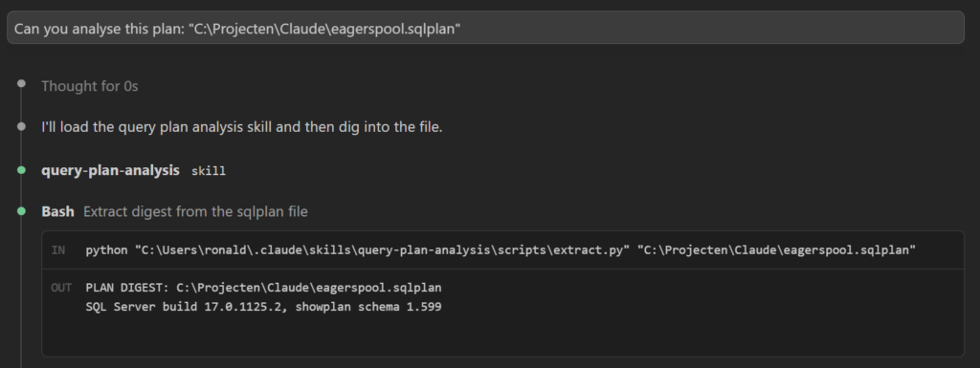Screen dimensions: 980x368
Task: Click the 'SQL Server build 17.0.1125.2' line
Action: tap(263, 307)
